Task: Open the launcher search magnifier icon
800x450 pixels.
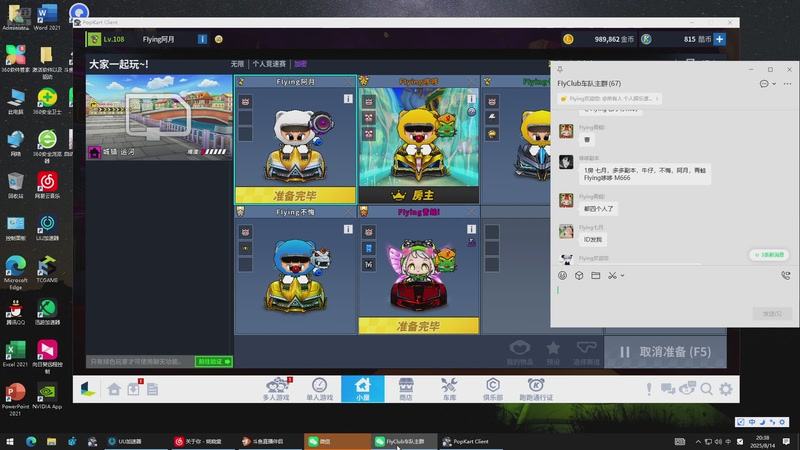Action: click(x=706, y=389)
